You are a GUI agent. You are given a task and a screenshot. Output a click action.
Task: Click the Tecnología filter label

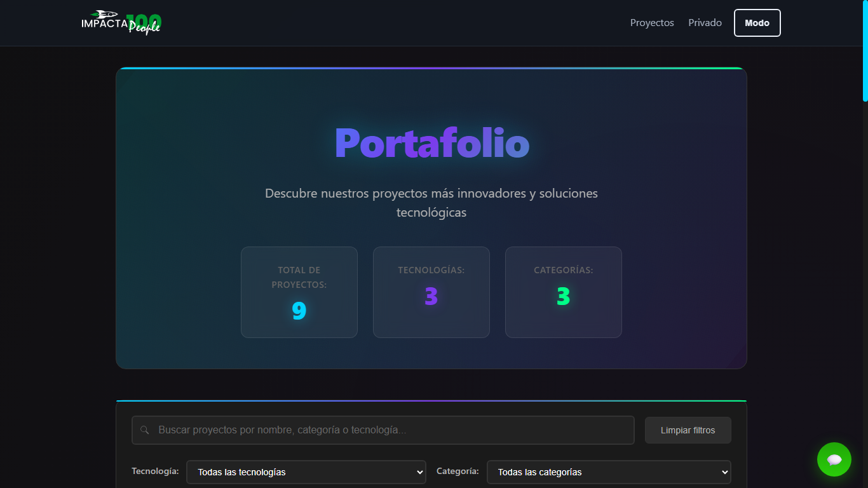(x=155, y=471)
